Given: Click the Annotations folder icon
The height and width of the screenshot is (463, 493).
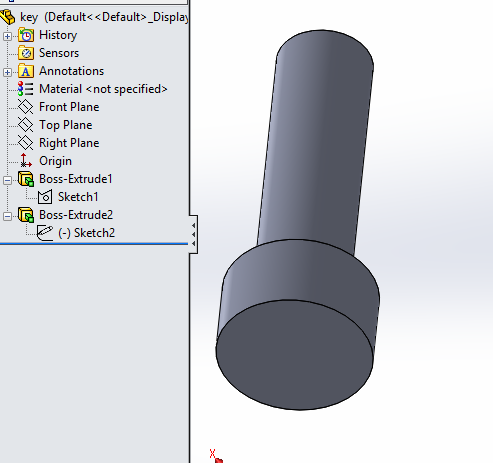Looking at the screenshot, I should (26, 71).
